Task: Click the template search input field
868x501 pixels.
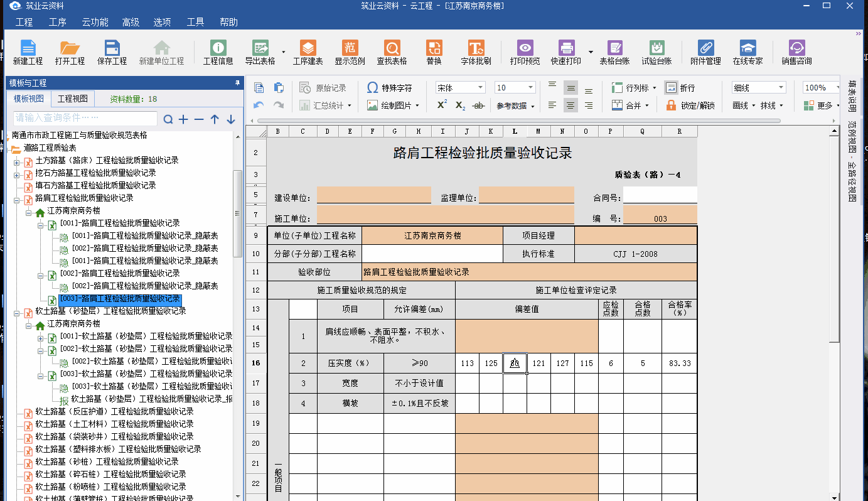Action: tap(85, 118)
